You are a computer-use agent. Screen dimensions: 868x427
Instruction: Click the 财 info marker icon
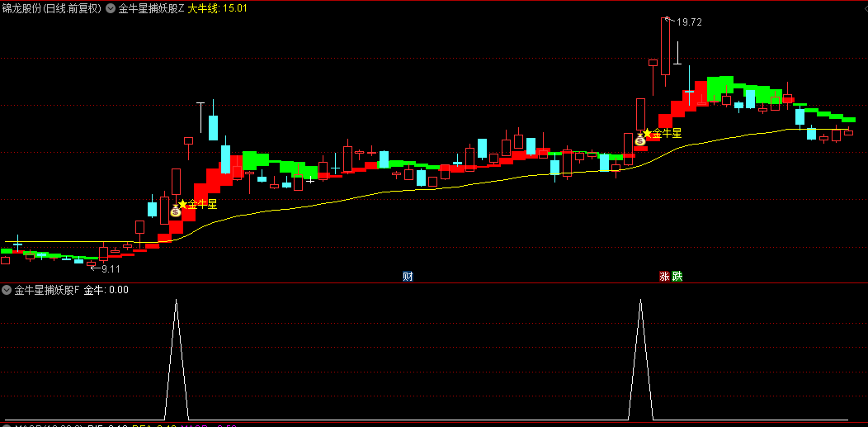click(408, 277)
